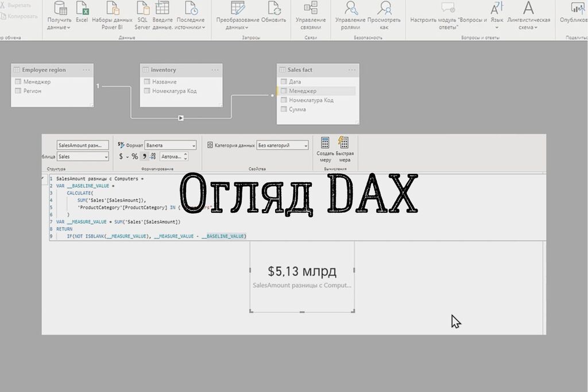Click the relationship direction arrow marker
The height and width of the screenshot is (392, 588).
point(181,118)
